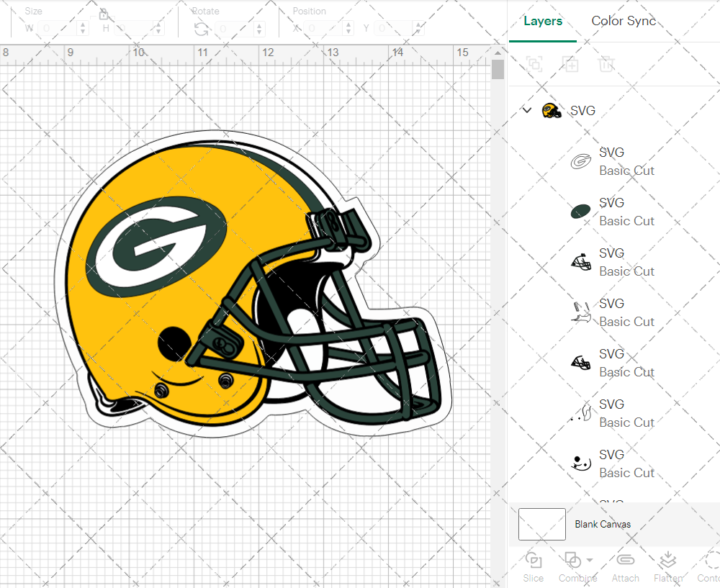Select the SVG group helmet thumbnail
720x588 pixels.
(552, 111)
